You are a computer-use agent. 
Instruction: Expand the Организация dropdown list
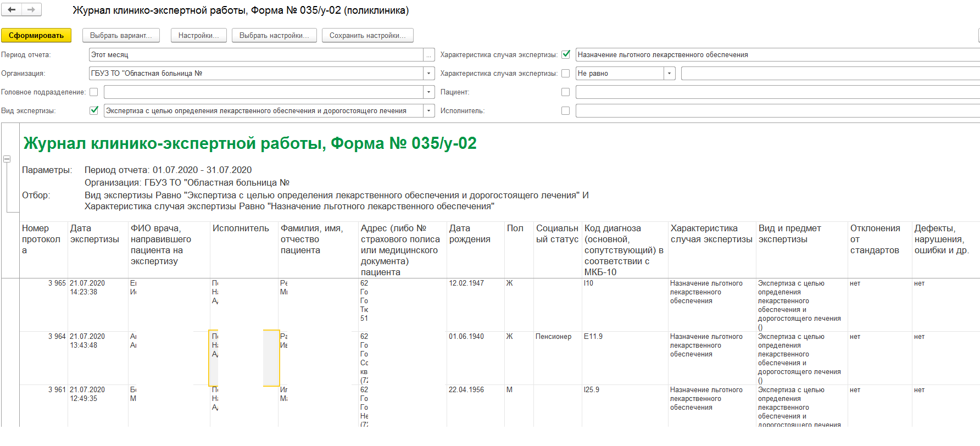click(x=429, y=74)
